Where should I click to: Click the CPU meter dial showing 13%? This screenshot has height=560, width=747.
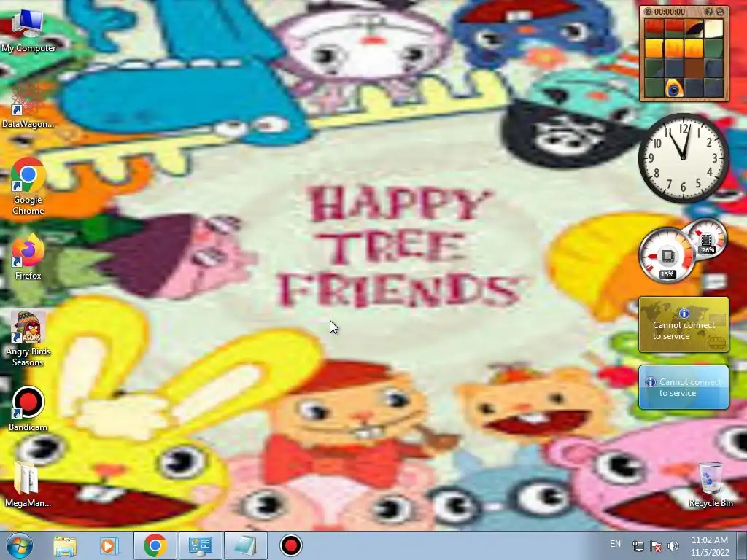tap(667, 256)
